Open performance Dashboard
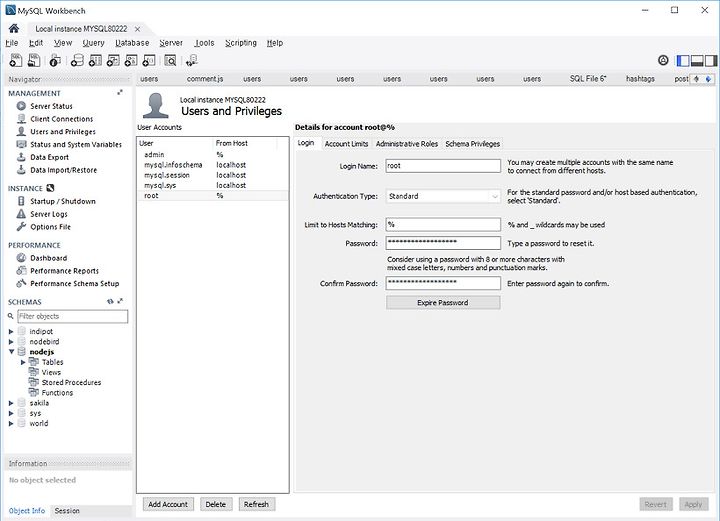 tap(48, 258)
